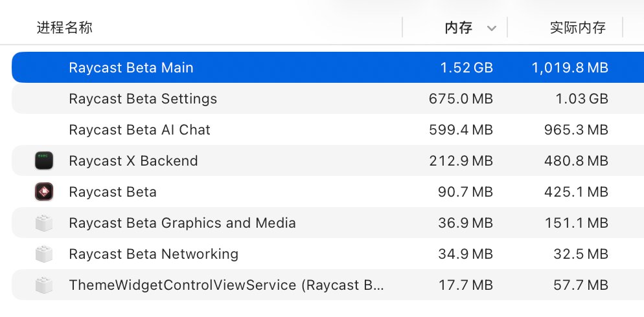The width and height of the screenshot is (644, 317).
Task: Select the Raycast Beta process name
Action: 113,192
